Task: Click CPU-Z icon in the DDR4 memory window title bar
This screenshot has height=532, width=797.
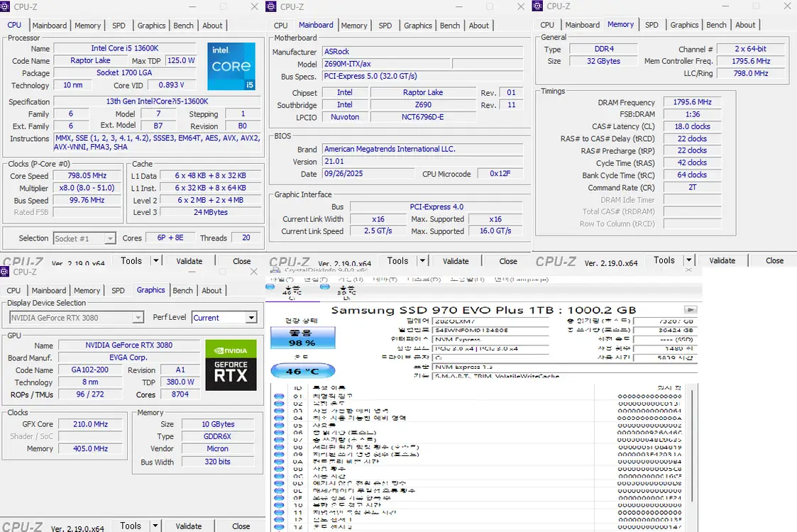Action: point(538,6)
